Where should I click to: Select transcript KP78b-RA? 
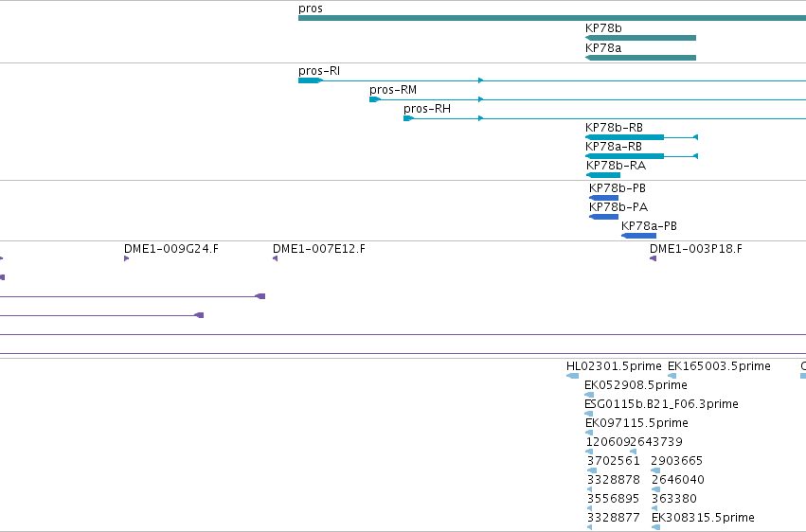tap(603, 175)
